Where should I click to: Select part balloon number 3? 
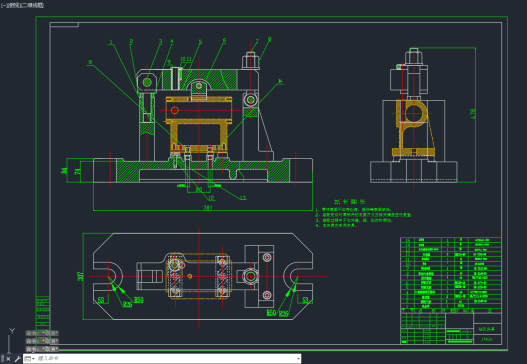160,41
